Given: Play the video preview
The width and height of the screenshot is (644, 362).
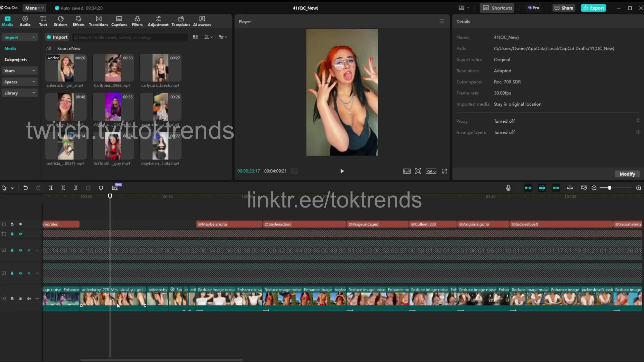Looking at the screenshot, I should pos(342,171).
